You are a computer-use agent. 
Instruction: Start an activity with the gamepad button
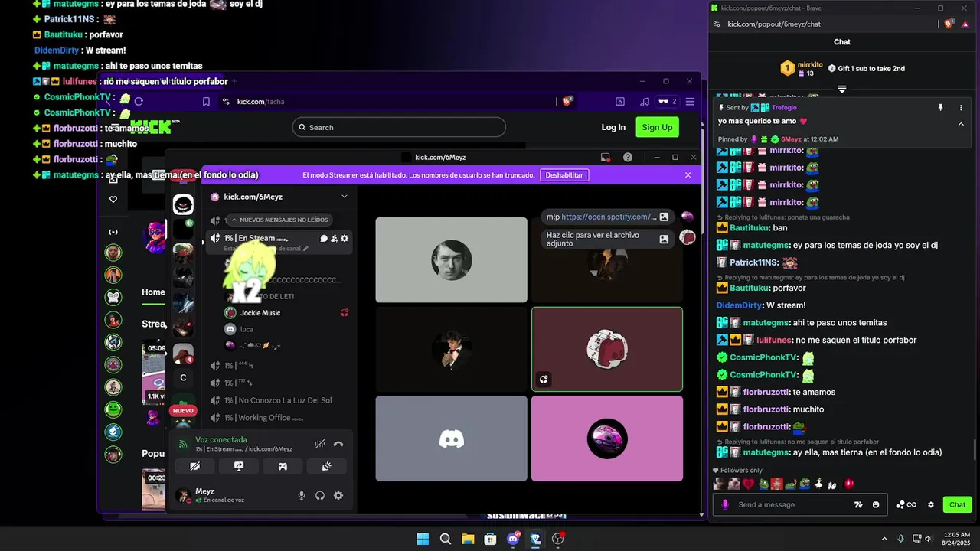coord(283,466)
